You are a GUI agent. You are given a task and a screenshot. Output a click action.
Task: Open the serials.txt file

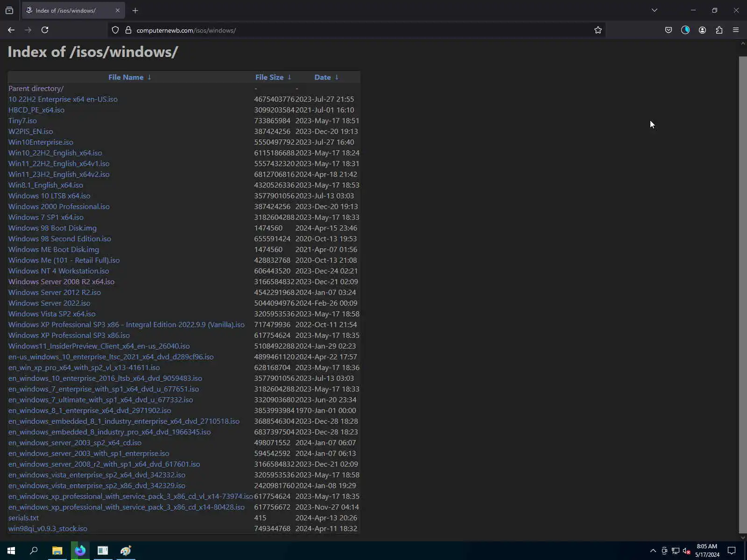click(x=23, y=518)
